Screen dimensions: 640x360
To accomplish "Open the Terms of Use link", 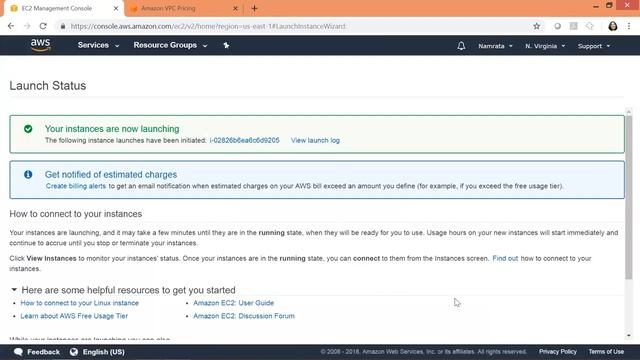I will tap(606, 351).
